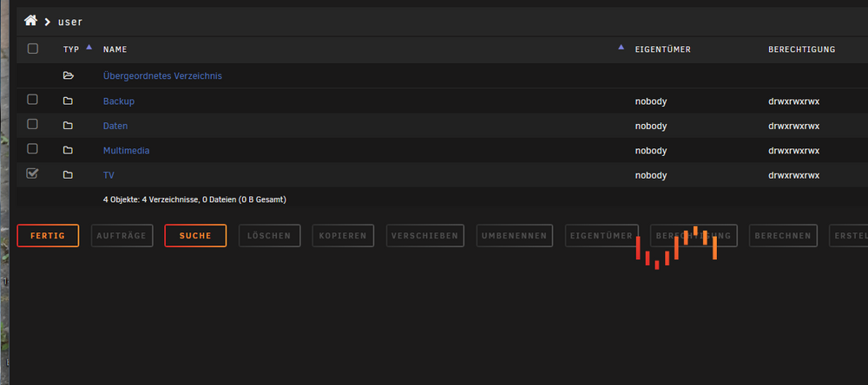Sort by NAME column header

(115, 49)
